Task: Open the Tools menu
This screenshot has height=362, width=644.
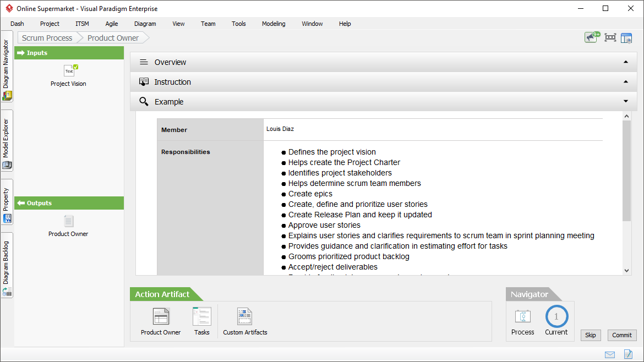Action: click(239, 24)
